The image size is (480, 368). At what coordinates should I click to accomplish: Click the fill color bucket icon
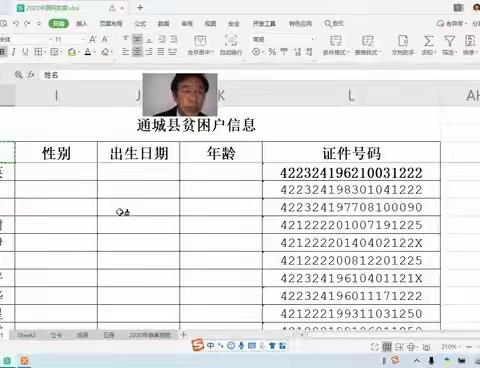coord(71,52)
